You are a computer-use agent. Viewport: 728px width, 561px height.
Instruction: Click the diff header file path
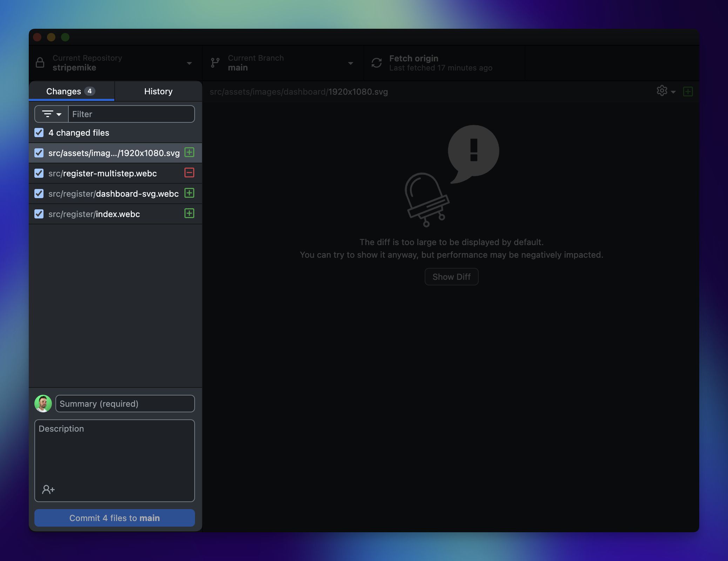299,92
